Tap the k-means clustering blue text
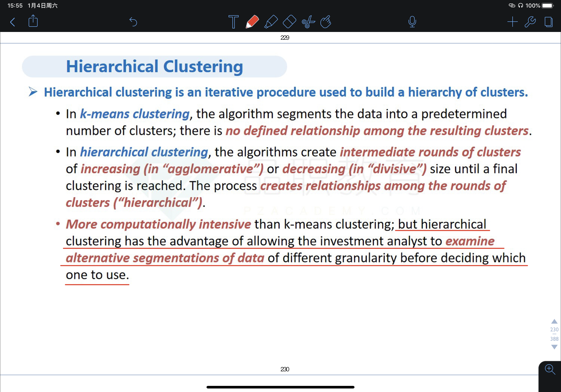 [x=135, y=114]
